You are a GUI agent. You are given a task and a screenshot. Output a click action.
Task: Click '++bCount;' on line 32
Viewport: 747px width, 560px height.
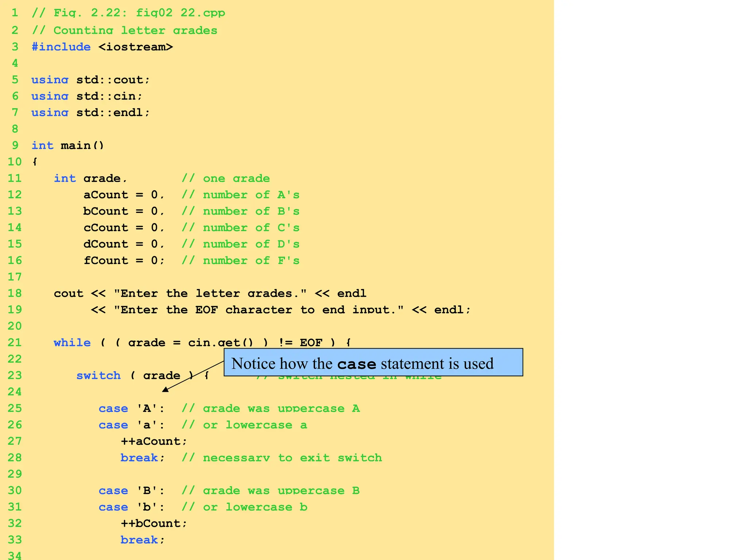[154, 523]
